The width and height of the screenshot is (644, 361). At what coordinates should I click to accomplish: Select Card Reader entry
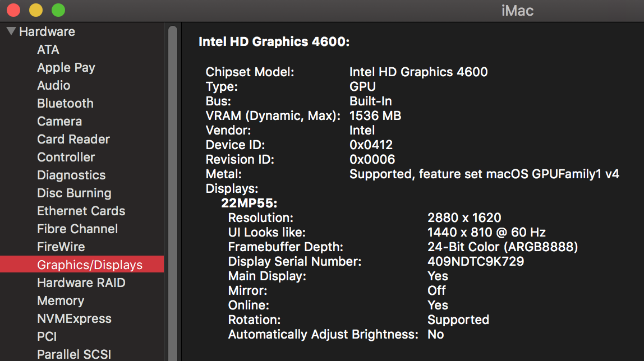coord(73,140)
